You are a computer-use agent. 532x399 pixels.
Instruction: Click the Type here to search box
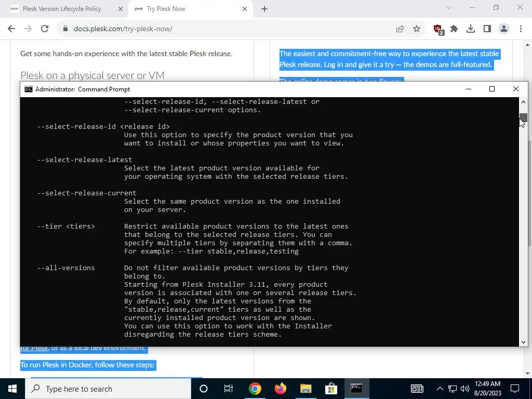(108, 389)
